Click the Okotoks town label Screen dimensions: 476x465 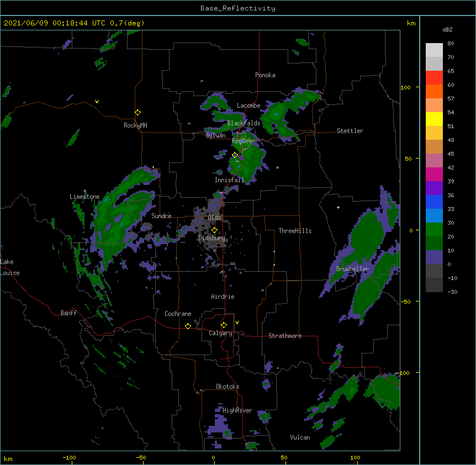(228, 387)
